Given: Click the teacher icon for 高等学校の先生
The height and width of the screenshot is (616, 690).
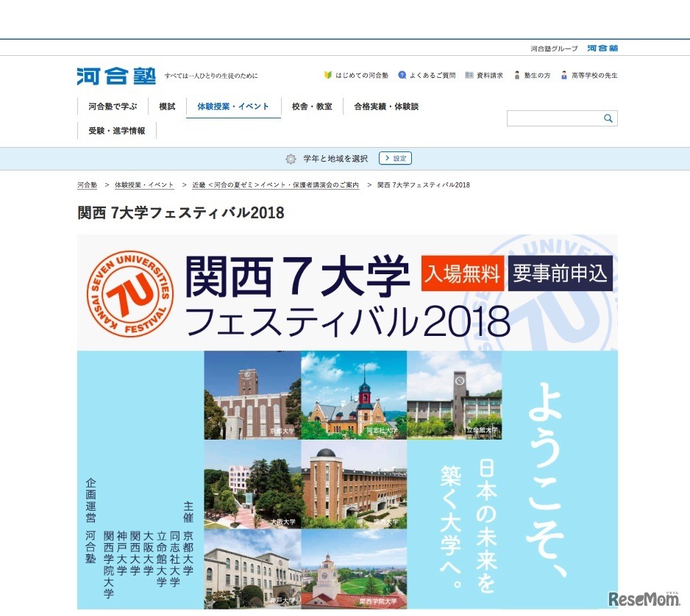Looking at the screenshot, I should click(563, 74).
